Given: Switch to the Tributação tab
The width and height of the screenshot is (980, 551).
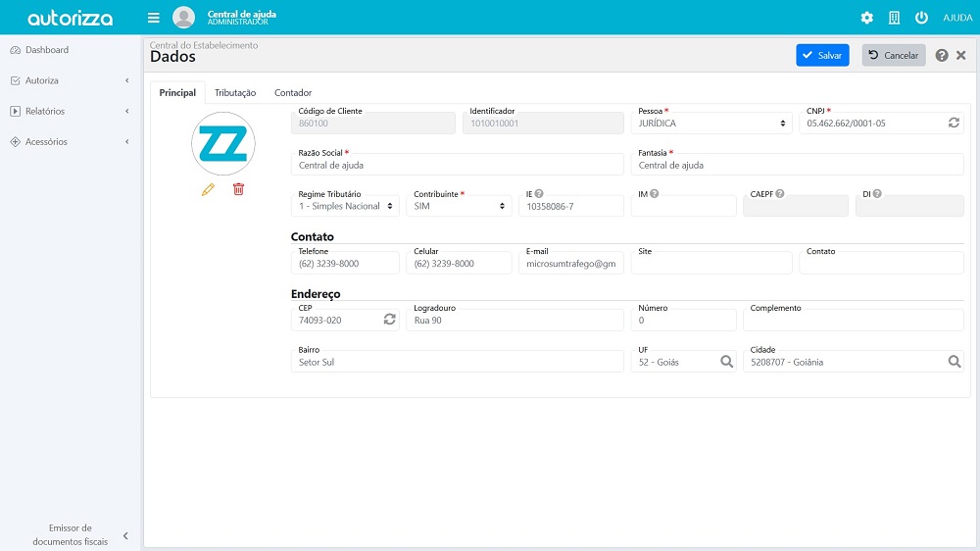Looking at the screenshot, I should 235,93.
